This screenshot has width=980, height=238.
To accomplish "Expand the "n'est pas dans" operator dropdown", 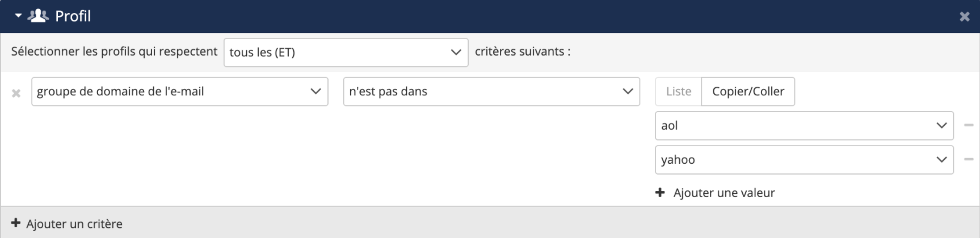I will pos(491,92).
